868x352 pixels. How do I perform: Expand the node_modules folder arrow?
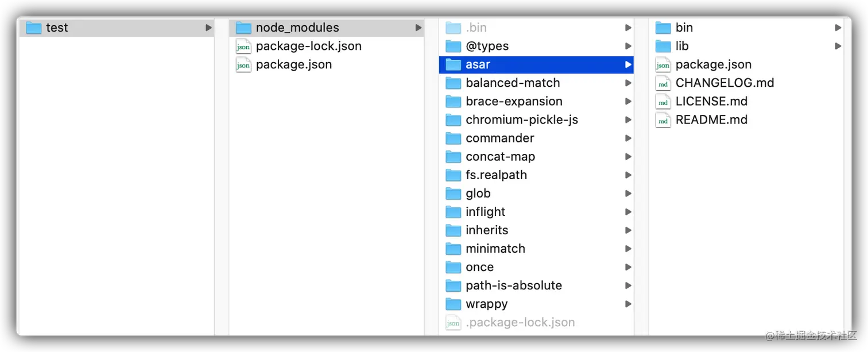pos(418,28)
